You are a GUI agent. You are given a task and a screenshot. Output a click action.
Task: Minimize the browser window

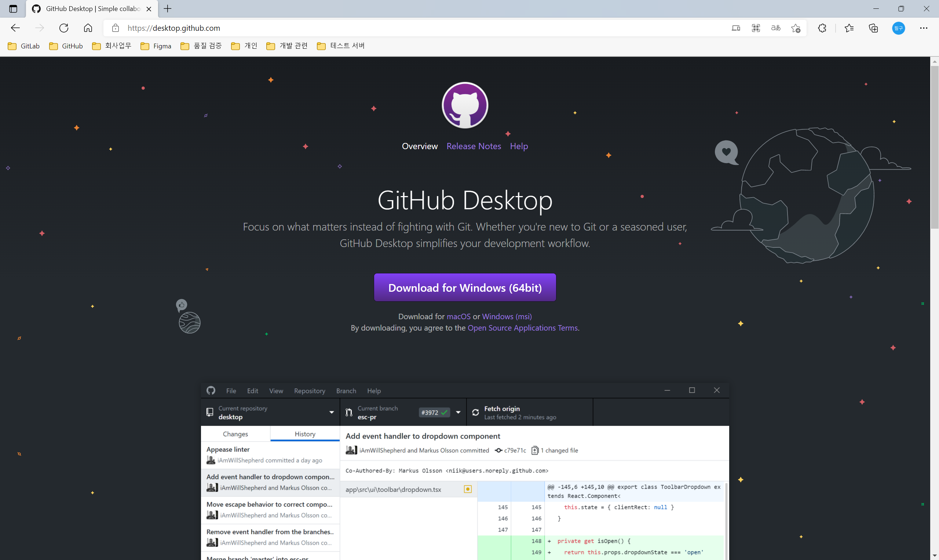point(876,8)
